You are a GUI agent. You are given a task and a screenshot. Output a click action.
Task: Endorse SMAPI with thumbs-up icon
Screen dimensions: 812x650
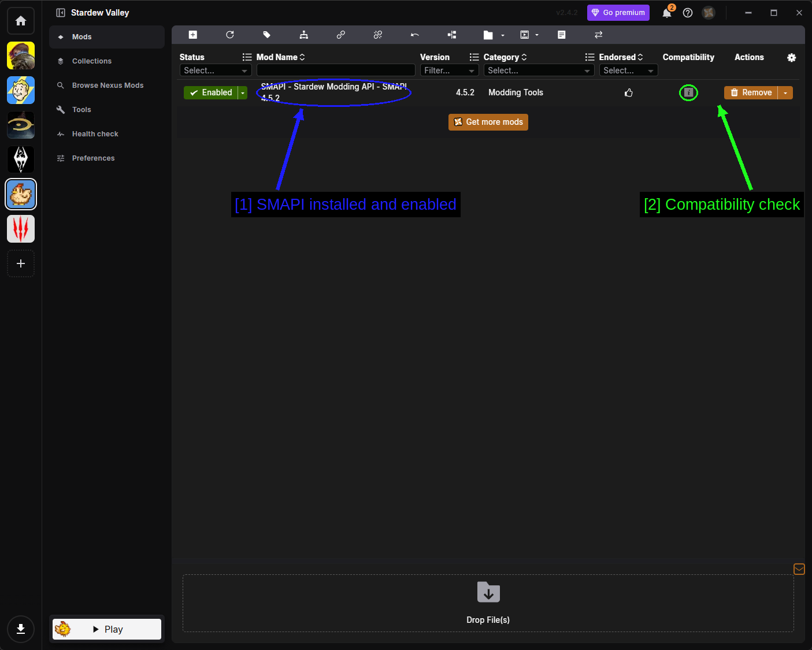pyautogui.click(x=629, y=92)
